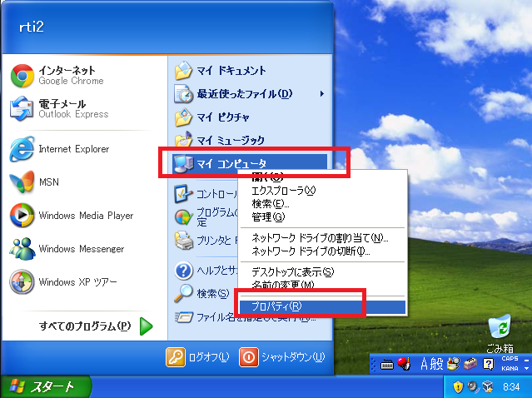Click the IME dictionary tool icon

[453, 364]
